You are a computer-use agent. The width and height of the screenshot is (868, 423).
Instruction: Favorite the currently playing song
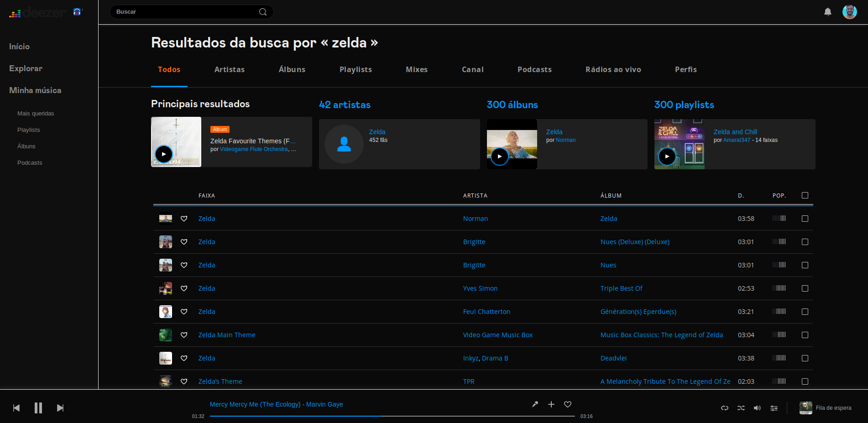coord(568,404)
